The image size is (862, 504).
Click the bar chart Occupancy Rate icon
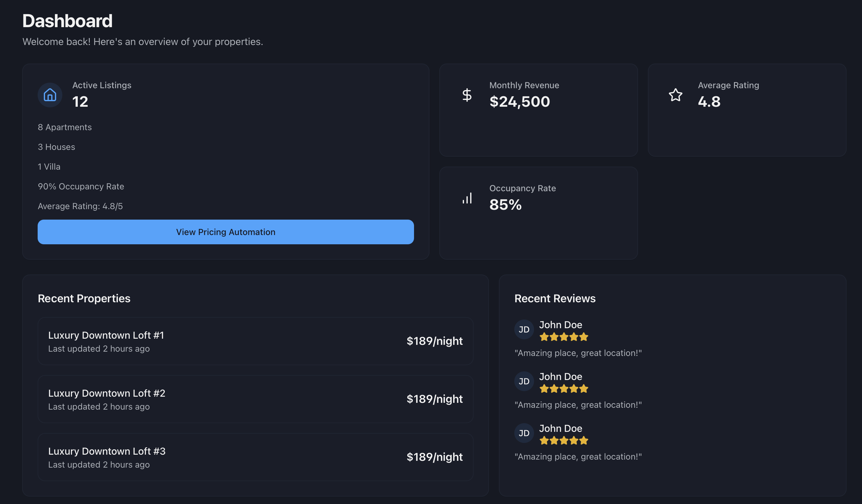[467, 198]
